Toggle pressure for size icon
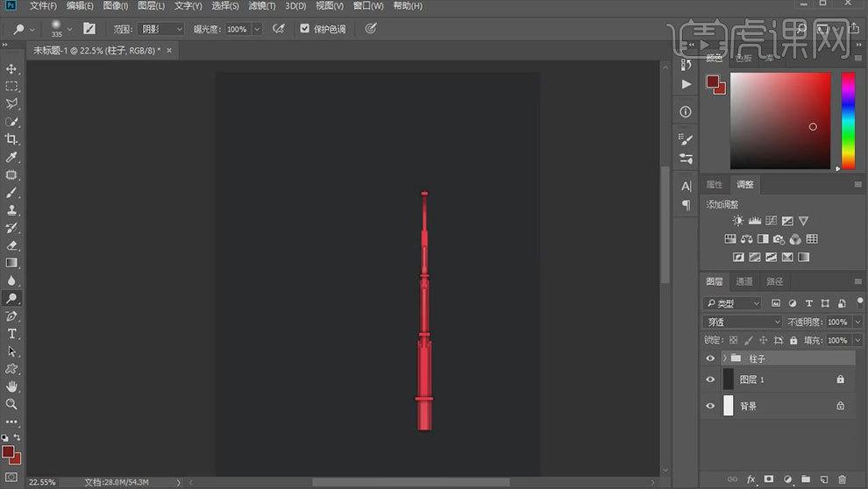The image size is (868, 489). (370, 28)
